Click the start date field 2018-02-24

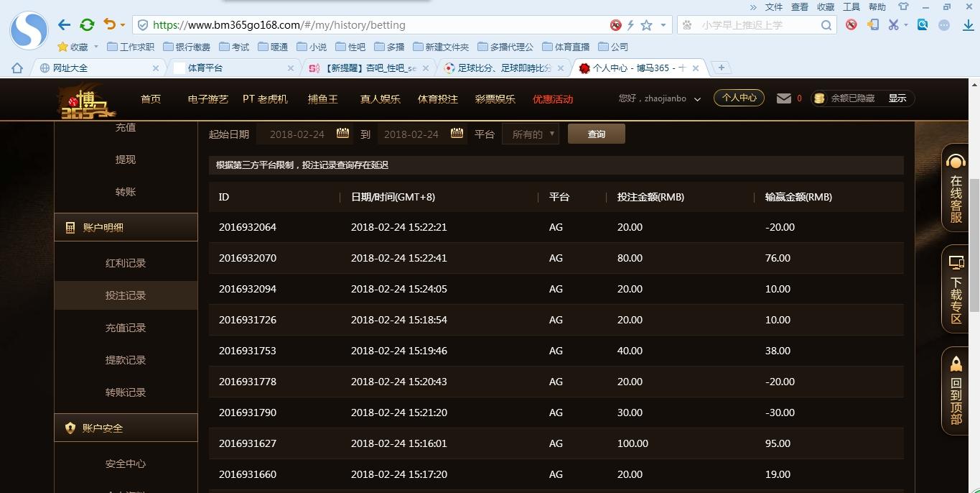tap(297, 134)
